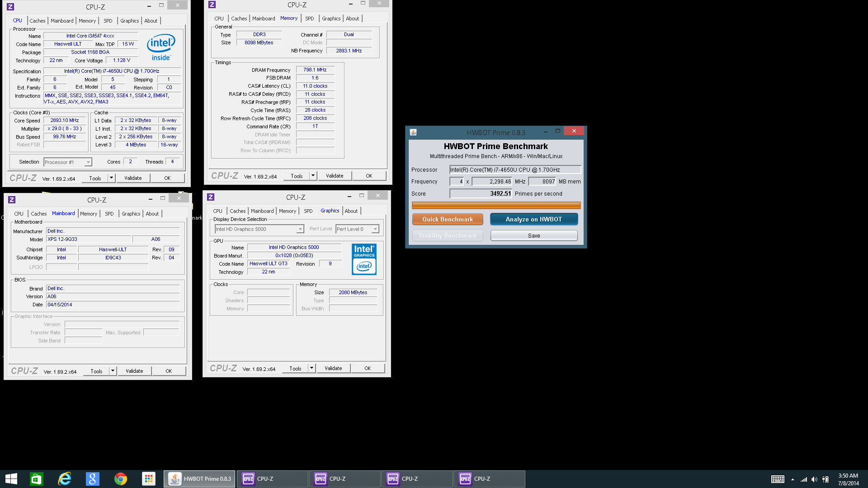
Task: Show hidden tray icons arrow
Action: coord(793,479)
